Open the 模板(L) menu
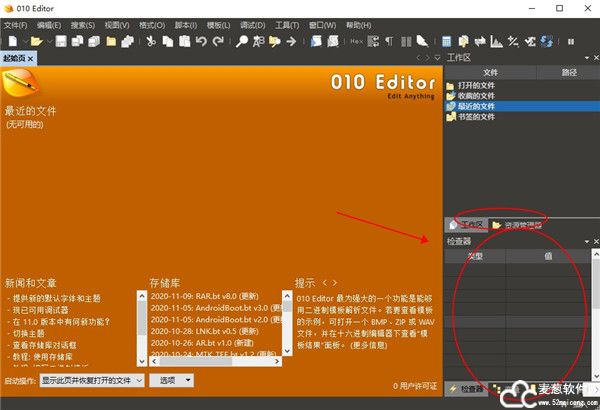The height and width of the screenshot is (410, 600). point(218,25)
